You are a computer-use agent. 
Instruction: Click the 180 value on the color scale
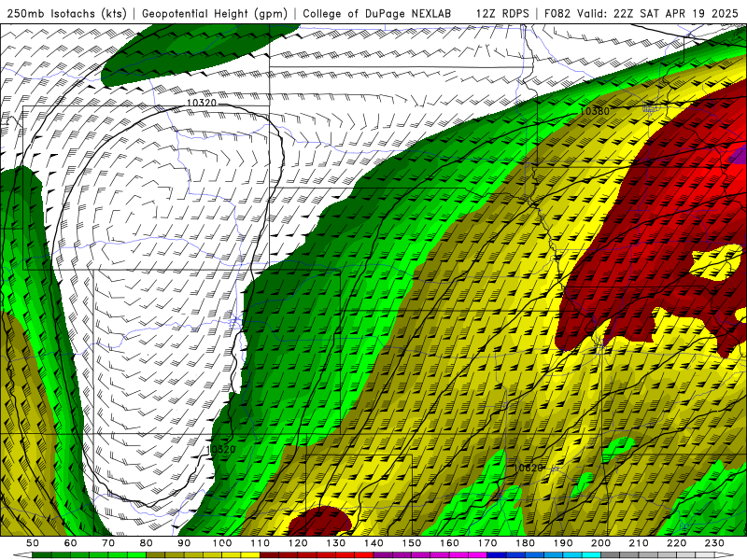coord(525,543)
